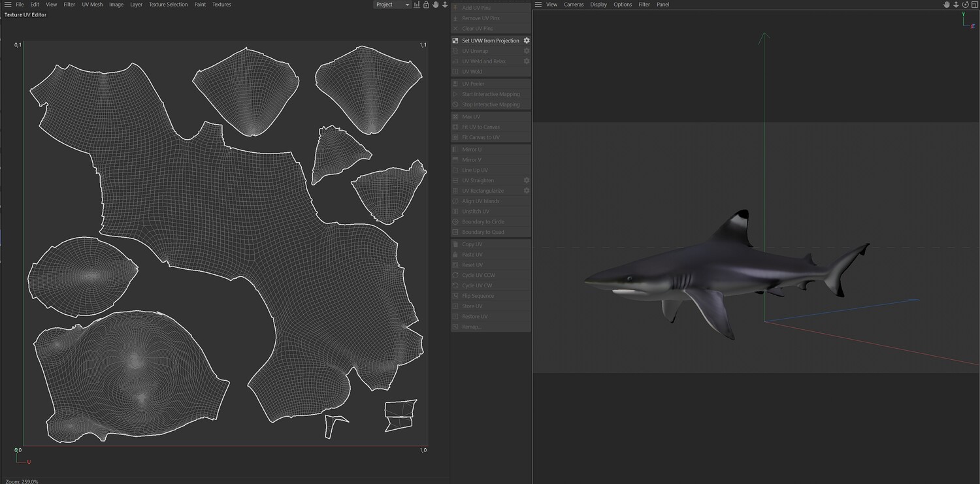This screenshot has width=980, height=484.
Task: Click the Max UV command
Action: (491, 117)
